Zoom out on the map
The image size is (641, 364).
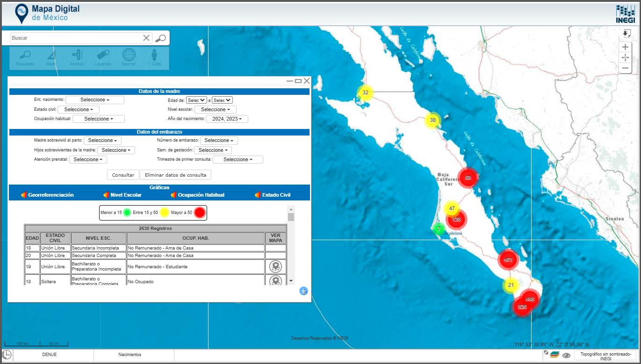point(625,68)
